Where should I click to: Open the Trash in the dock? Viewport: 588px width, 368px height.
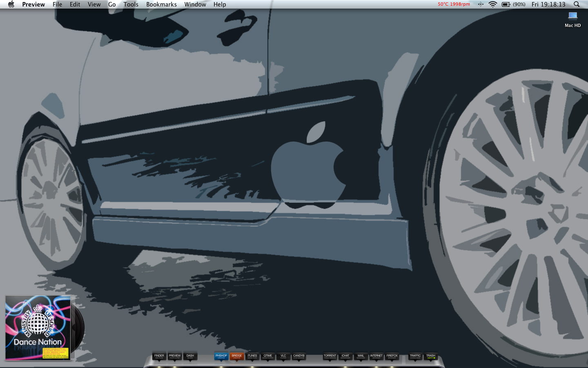pyautogui.click(x=431, y=357)
